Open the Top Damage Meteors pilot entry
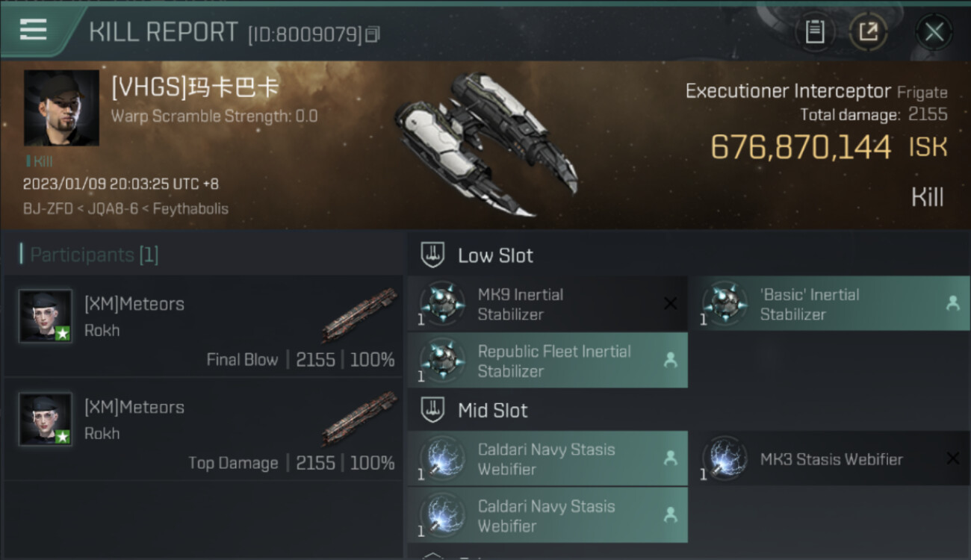Screen dimensions: 971x560 coord(202,429)
